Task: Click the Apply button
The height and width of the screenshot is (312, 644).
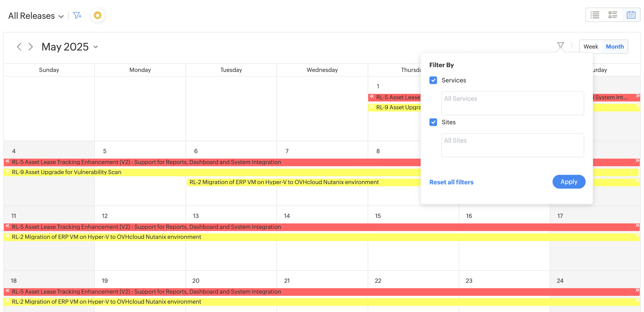Action: (x=569, y=182)
